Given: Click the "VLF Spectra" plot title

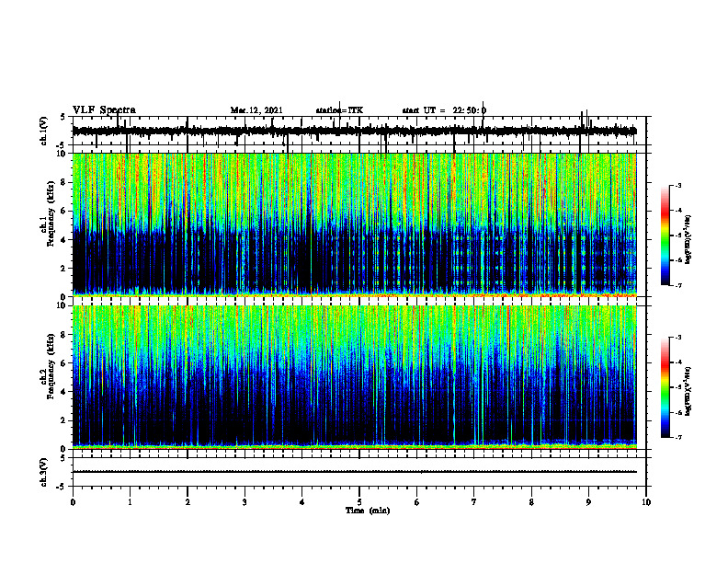Looking at the screenshot, I should (x=105, y=110).
